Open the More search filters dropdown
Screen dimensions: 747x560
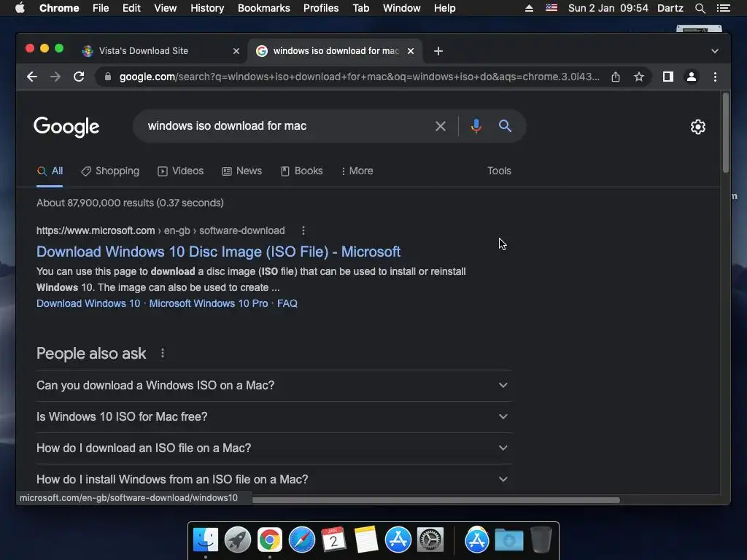(357, 171)
